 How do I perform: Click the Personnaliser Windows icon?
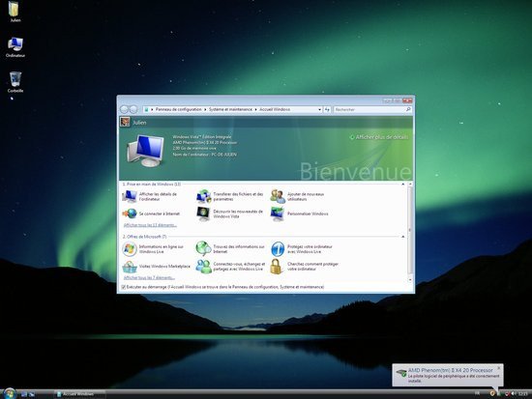[x=278, y=214]
